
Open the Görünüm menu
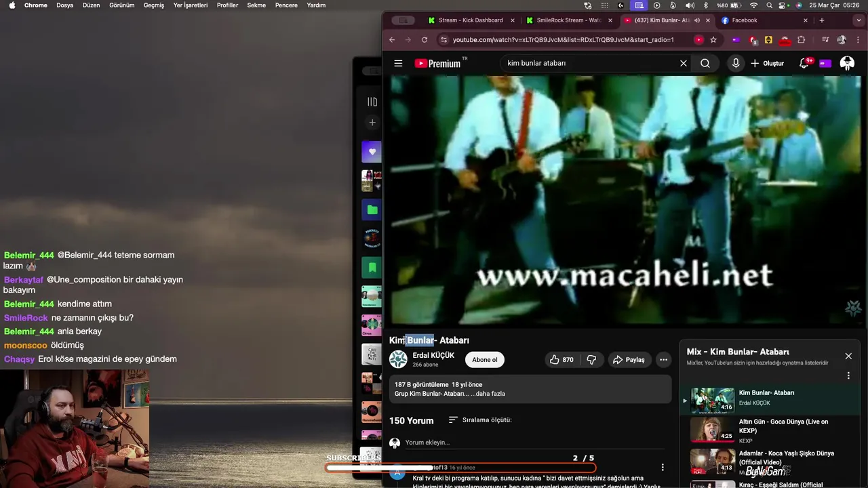tap(122, 5)
